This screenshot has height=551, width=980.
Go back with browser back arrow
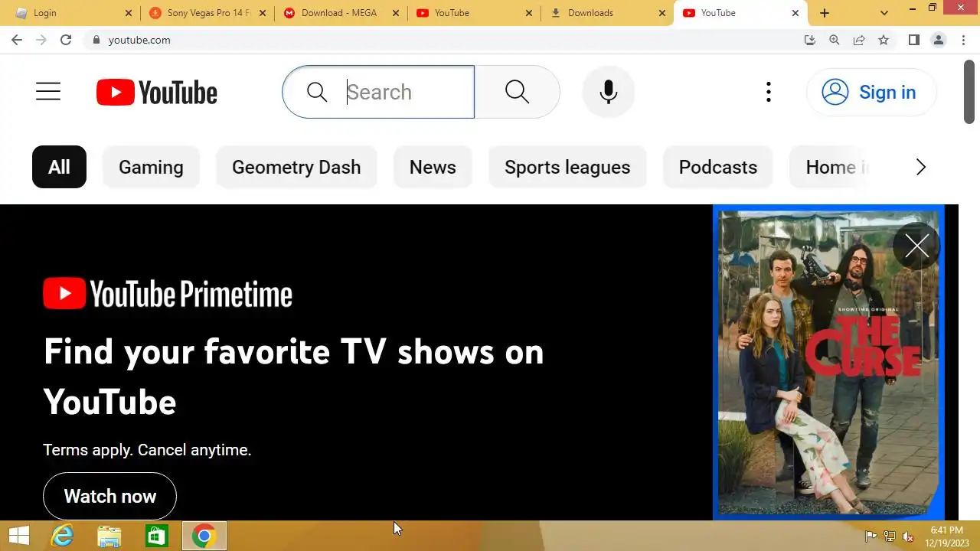(x=17, y=40)
